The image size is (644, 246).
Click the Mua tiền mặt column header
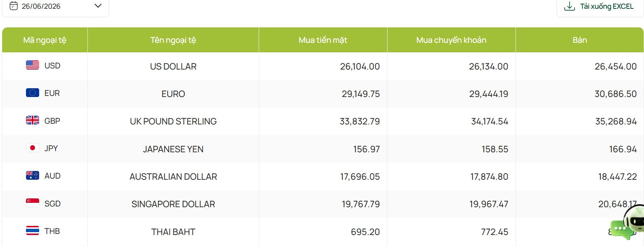[323, 40]
